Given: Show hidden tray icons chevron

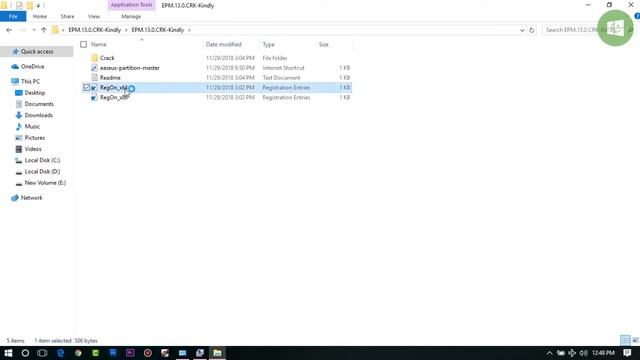Looking at the screenshot, I should coord(549,353).
